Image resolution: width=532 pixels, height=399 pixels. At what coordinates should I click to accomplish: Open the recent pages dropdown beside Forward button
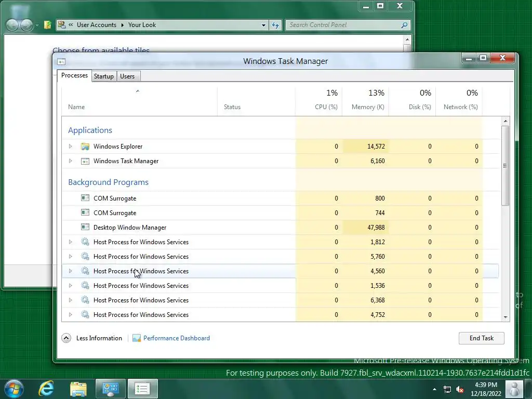click(x=37, y=25)
